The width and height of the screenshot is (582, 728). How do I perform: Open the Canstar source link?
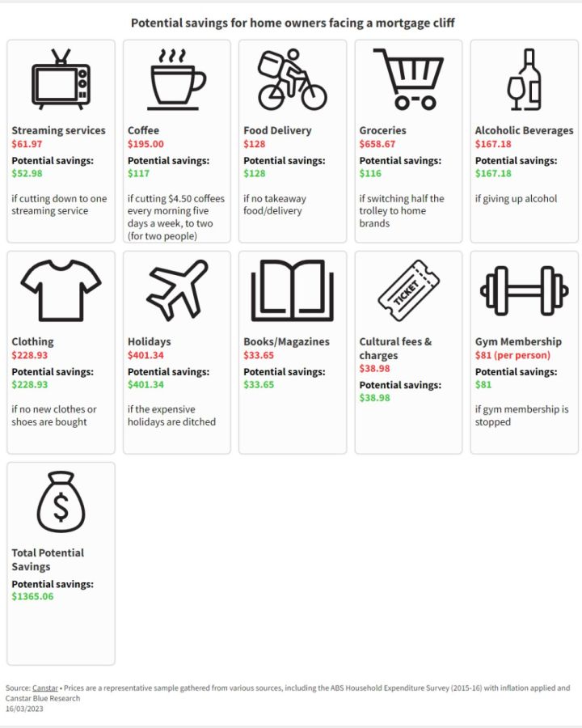pos(45,688)
